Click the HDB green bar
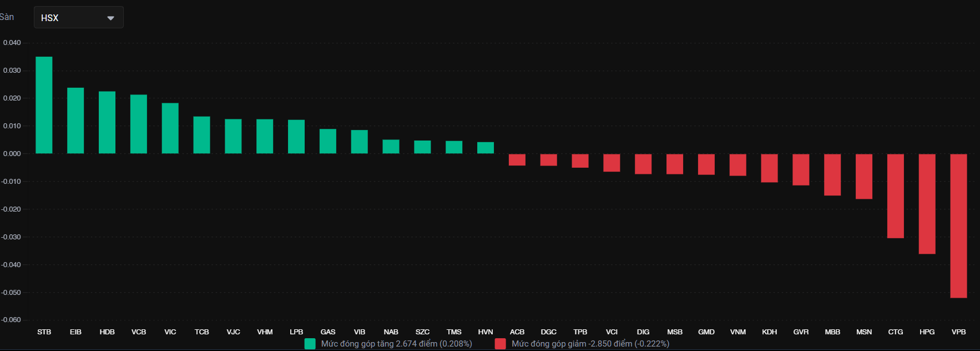Screen dimensions: 980x351 click(x=107, y=122)
